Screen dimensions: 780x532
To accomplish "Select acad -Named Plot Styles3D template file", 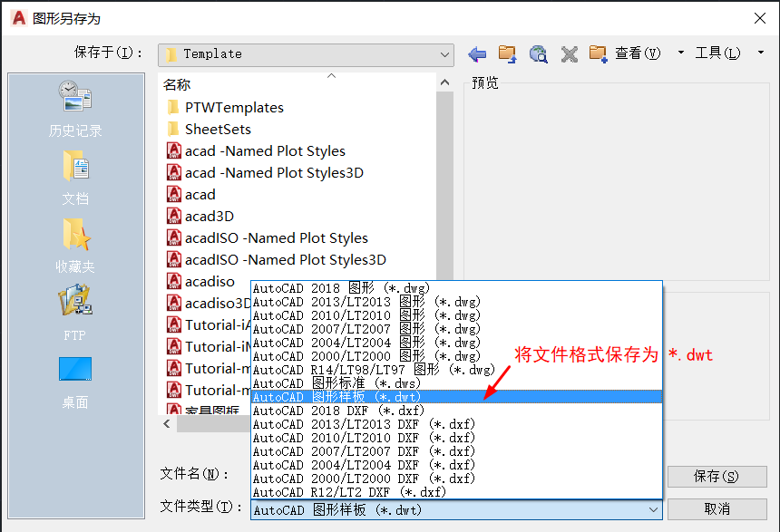I will (x=265, y=173).
